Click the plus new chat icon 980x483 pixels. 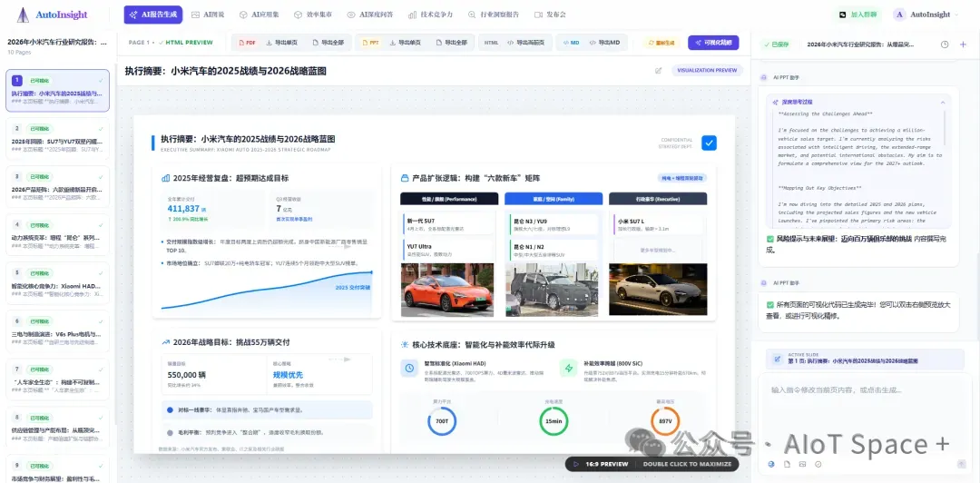click(963, 44)
